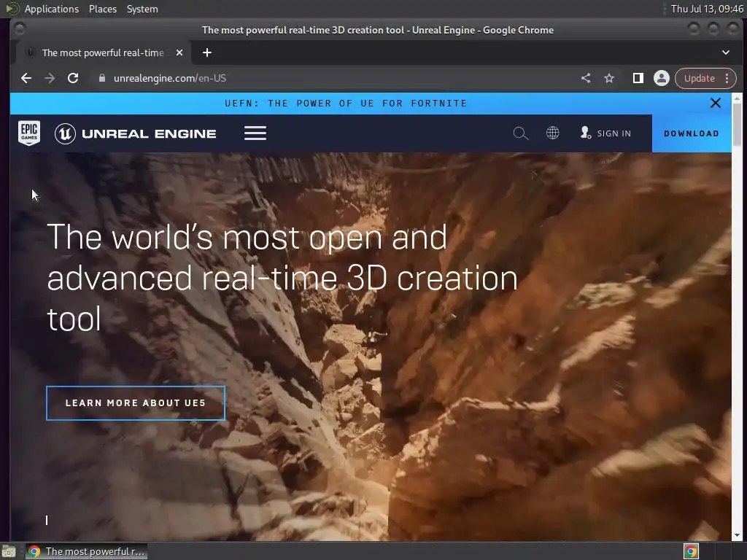Close the Unreal Engine tab
The height and width of the screenshot is (560, 747).
coord(179,52)
